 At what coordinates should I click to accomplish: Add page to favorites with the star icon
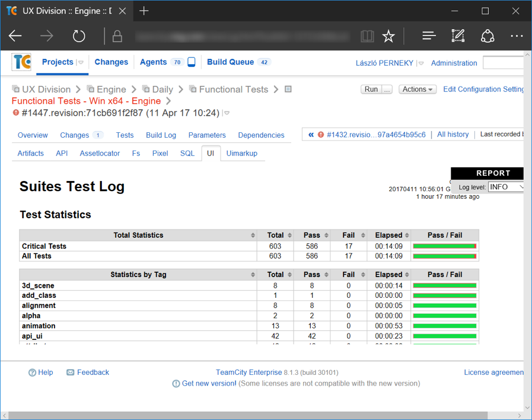(388, 36)
